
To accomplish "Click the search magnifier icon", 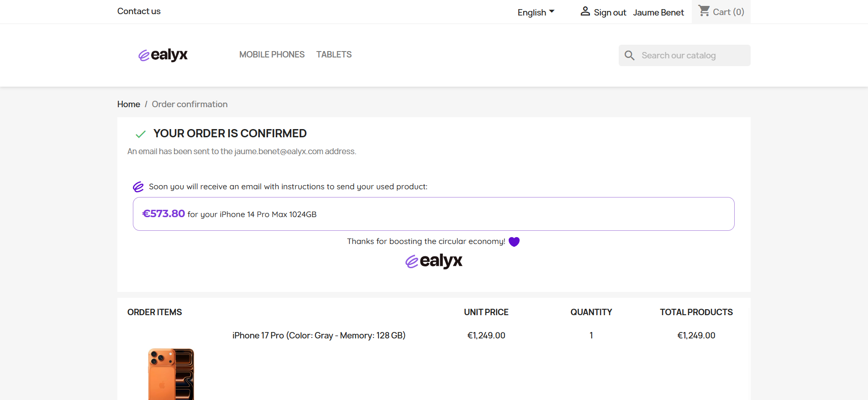I will click(x=630, y=55).
